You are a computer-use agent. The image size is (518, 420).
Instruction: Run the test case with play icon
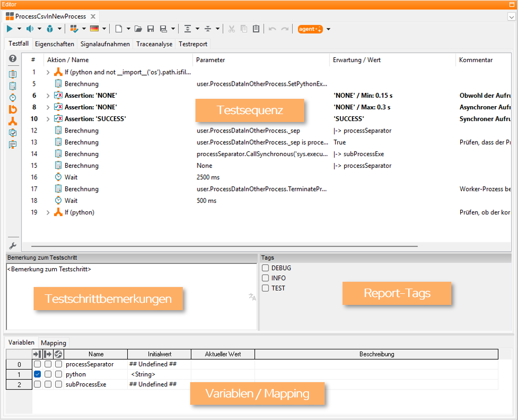[x=9, y=29]
